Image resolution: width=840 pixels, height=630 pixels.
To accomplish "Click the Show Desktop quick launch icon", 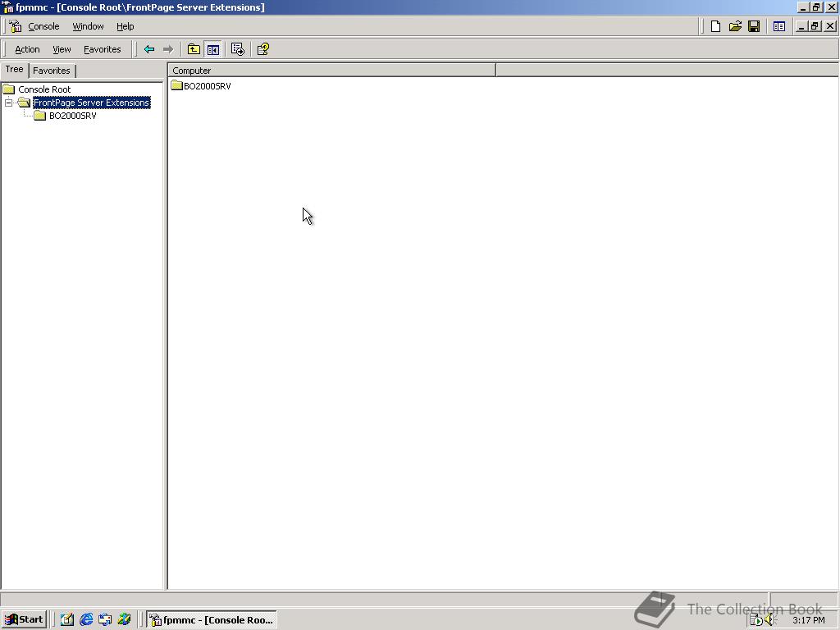I will (67, 619).
